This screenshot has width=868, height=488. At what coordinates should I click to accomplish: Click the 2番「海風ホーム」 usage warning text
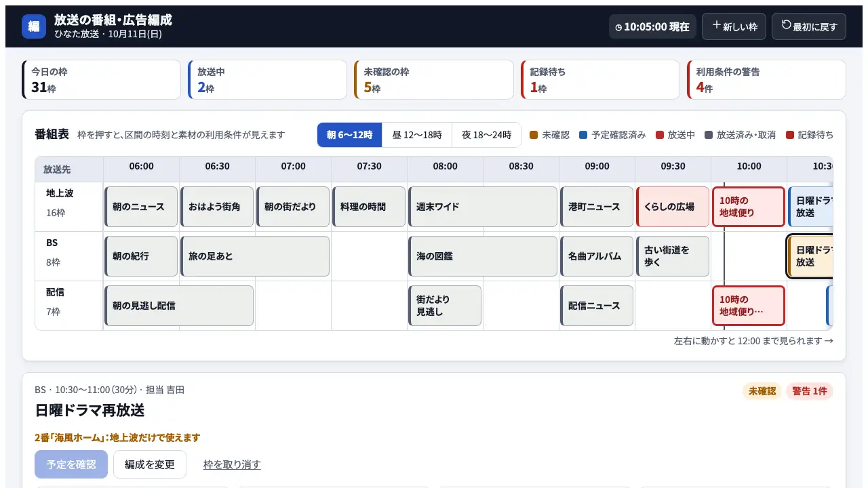(117, 438)
